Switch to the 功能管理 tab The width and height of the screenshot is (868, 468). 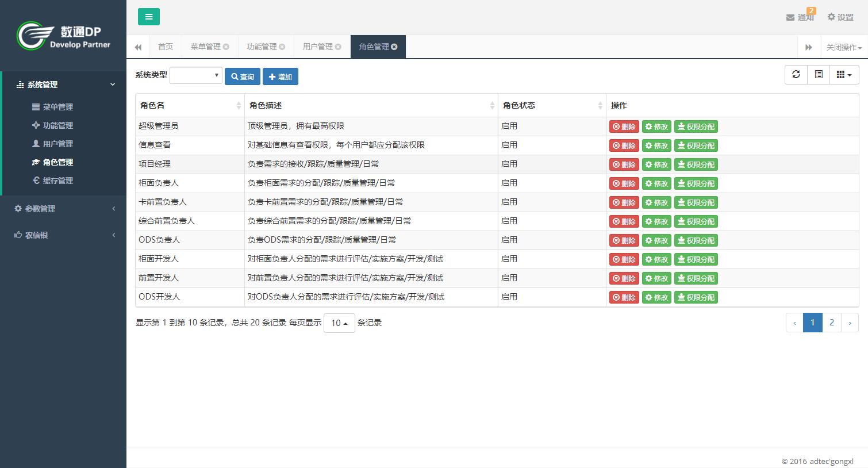click(262, 47)
